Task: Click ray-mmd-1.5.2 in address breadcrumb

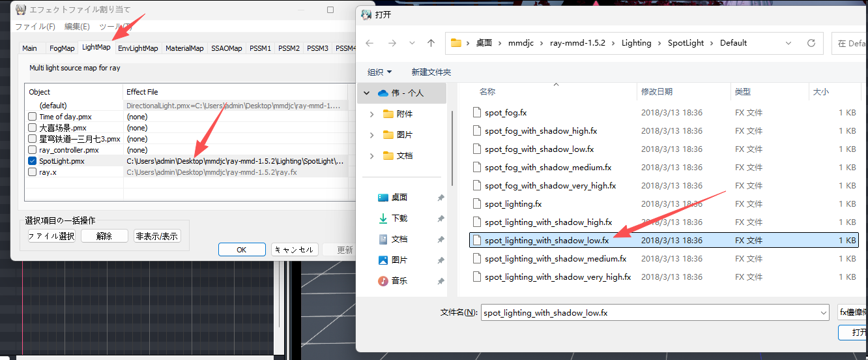Action: (577, 43)
